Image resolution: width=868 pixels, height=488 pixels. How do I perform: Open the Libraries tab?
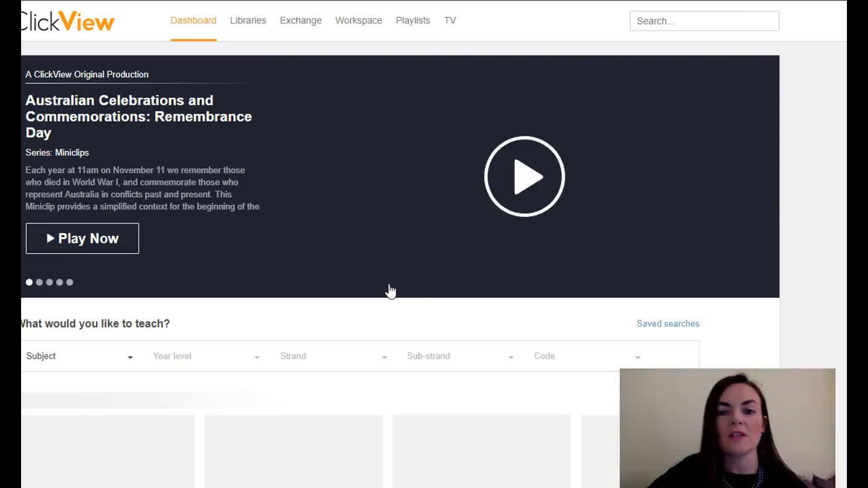tap(248, 20)
